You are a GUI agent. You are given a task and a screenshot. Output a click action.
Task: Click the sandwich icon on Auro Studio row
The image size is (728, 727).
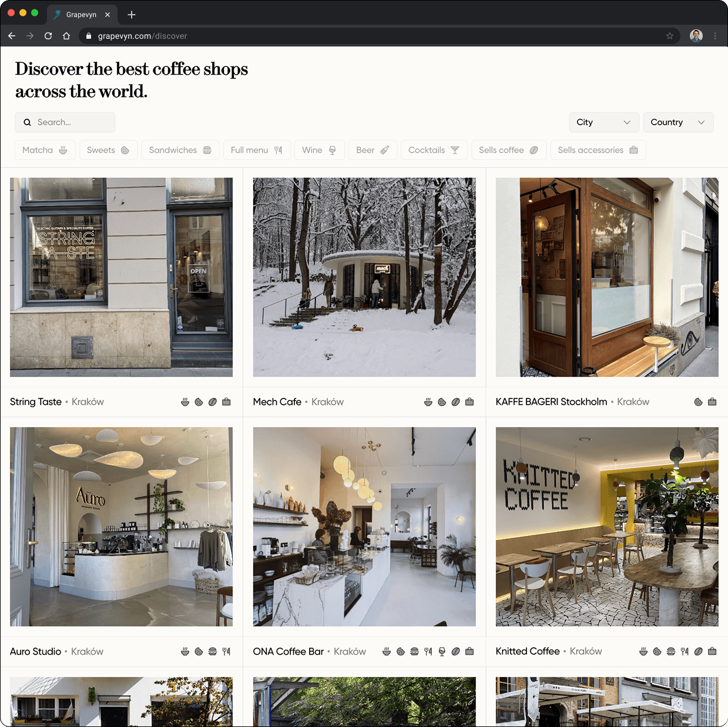(x=213, y=651)
